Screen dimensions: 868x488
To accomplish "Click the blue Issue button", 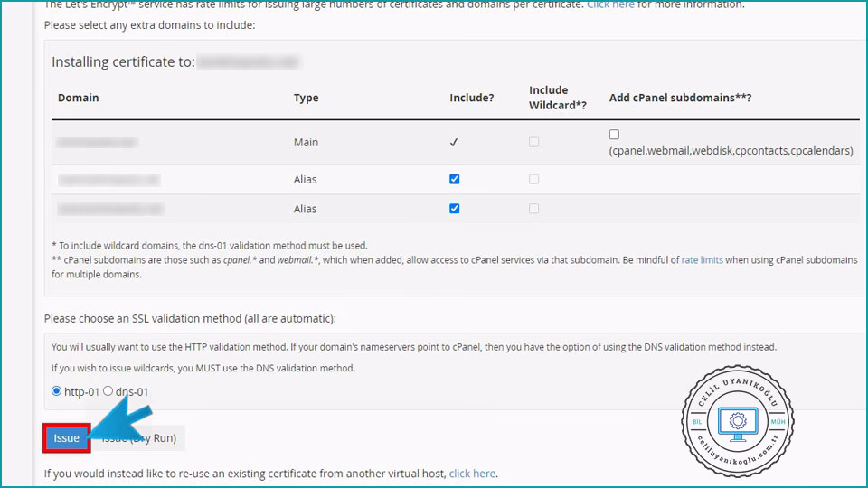I will coord(66,438).
